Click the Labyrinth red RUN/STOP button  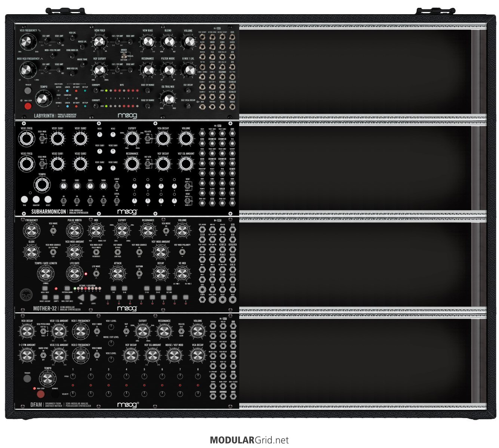coord(28,106)
